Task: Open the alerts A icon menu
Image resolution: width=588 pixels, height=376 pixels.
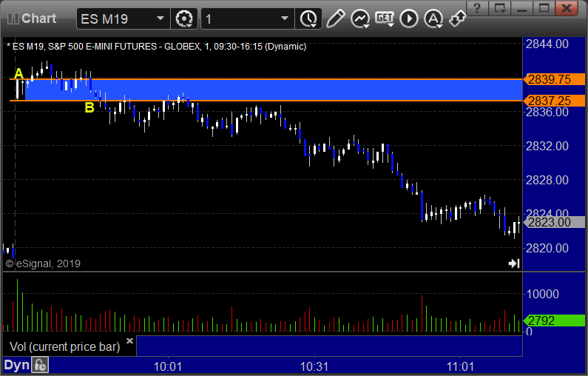Action: pos(433,19)
